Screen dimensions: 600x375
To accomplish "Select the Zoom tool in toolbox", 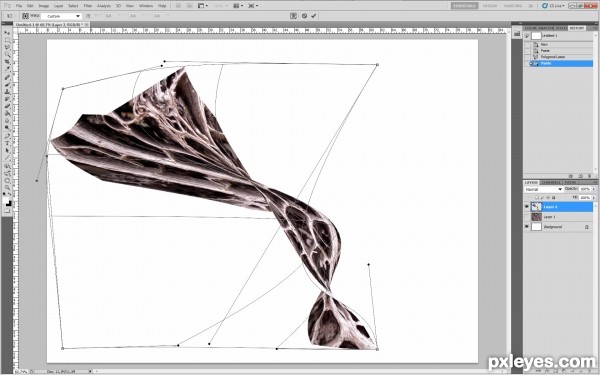I will click(8, 188).
